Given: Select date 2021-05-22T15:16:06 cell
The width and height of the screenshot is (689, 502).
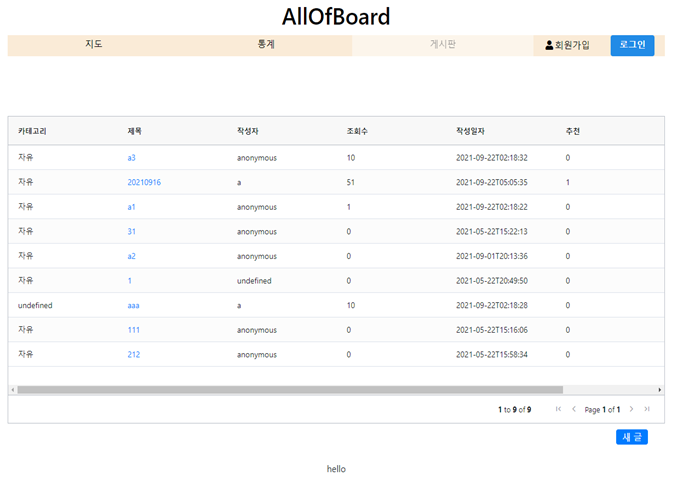Looking at the screenshot, I should click(x=492, y=330).
